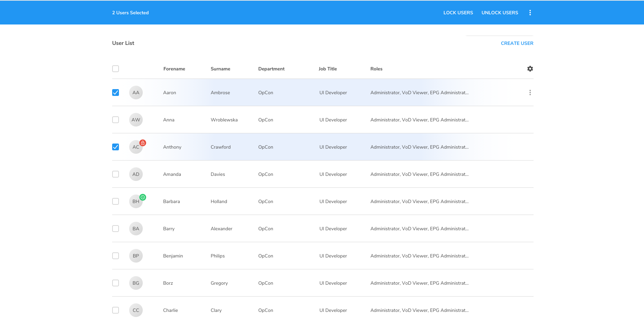644x334 pixels.
Task: Deselect Anthony Crawford's checkbox
Action: (x=116, y=147)
